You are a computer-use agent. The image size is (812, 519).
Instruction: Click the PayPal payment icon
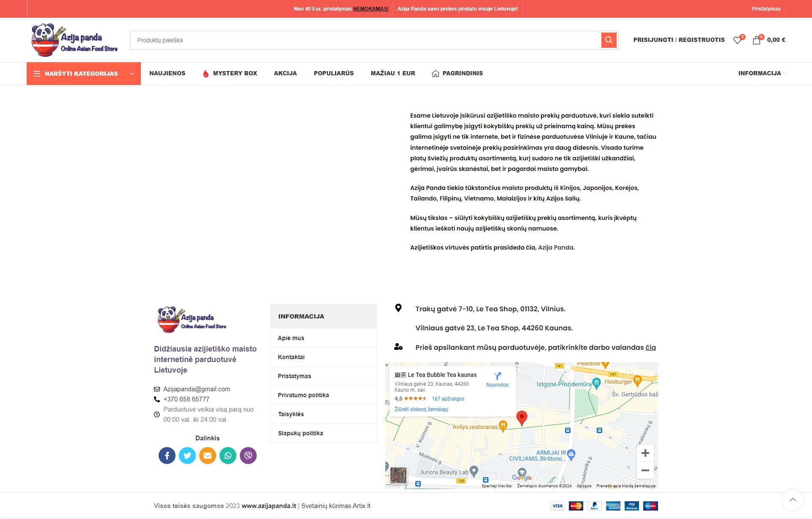tap(595, 506)
